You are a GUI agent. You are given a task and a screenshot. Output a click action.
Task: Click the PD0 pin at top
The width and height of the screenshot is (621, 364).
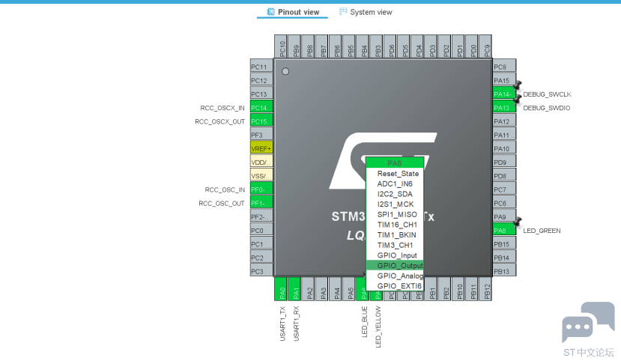pos(472,46)
